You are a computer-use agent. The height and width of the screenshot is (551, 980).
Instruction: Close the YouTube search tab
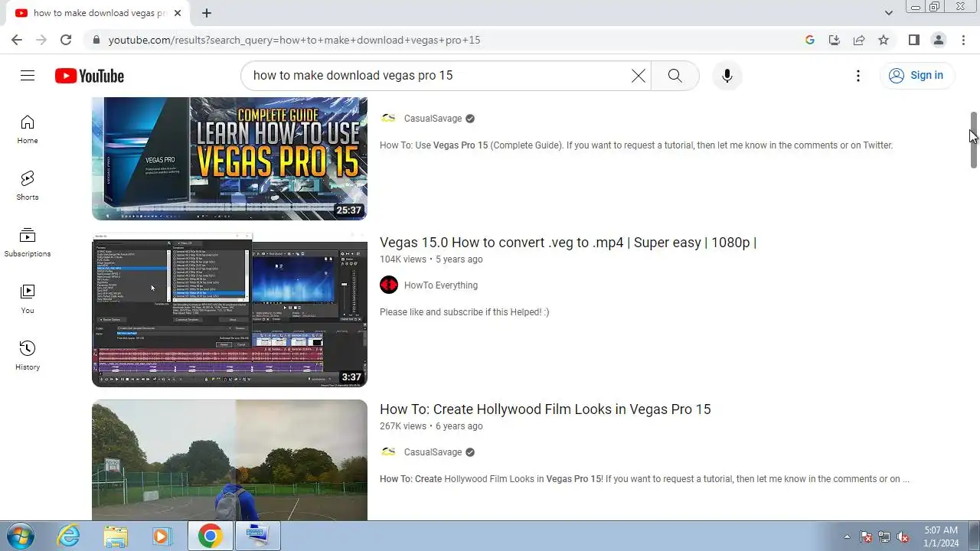click(x=177, y=13)
